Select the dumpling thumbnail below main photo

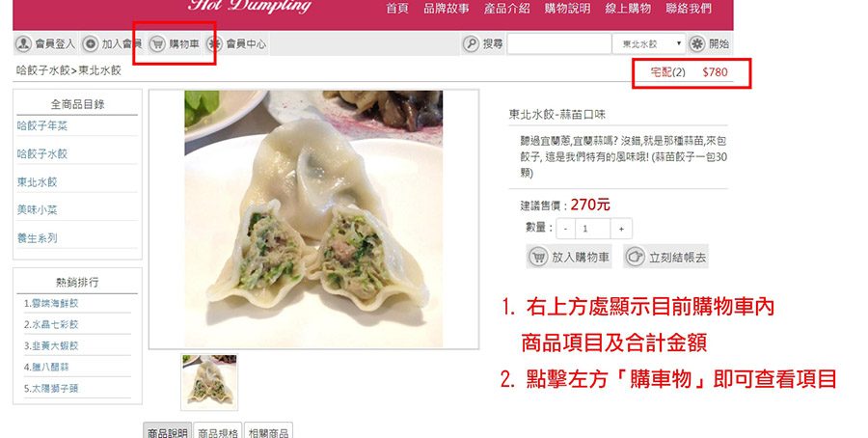[x=209, y=383]
